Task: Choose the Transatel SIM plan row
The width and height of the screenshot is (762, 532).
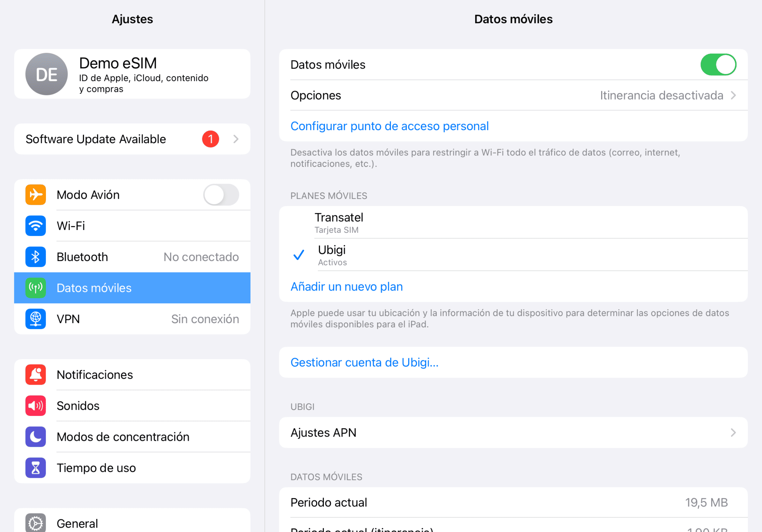Action: (x=513, y=222)
